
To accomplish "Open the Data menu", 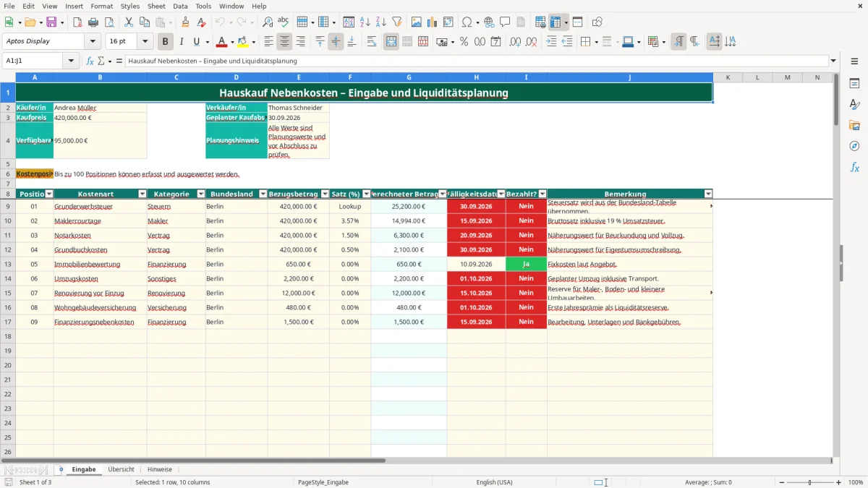I will pos(180,6).
